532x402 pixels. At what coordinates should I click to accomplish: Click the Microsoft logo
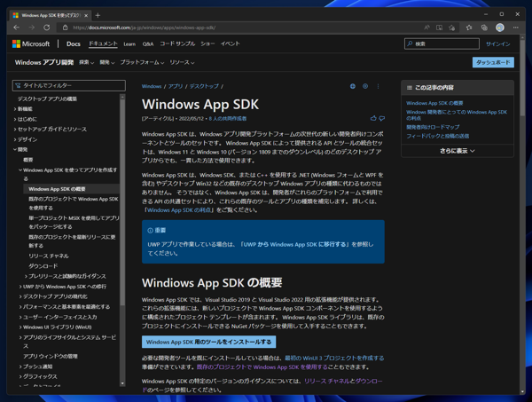(31, 43)
